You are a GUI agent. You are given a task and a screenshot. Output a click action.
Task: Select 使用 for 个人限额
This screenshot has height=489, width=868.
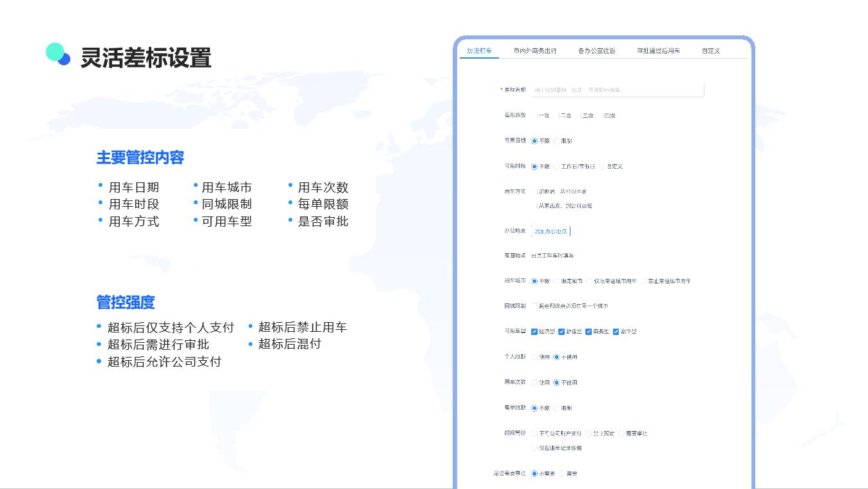coord(534,357)
